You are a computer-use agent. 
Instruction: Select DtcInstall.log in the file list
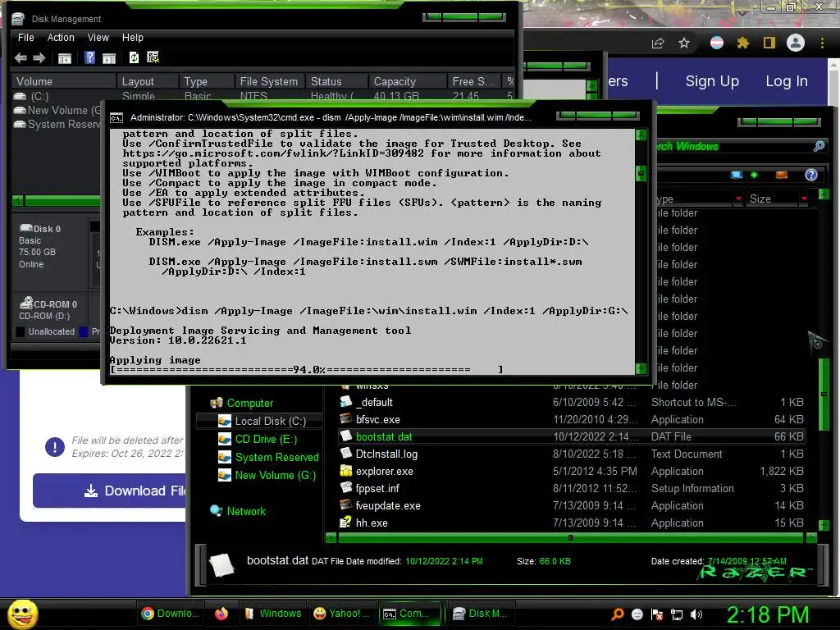click(571, 454)
